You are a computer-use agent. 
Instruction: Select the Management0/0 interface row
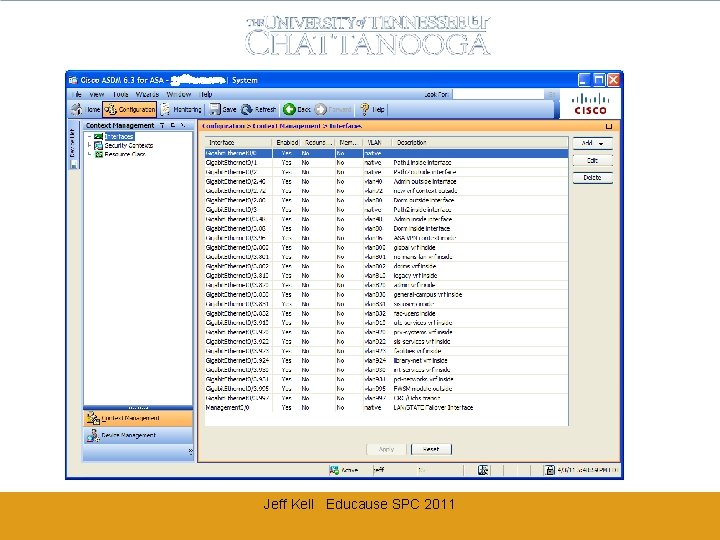pos(386,408)
